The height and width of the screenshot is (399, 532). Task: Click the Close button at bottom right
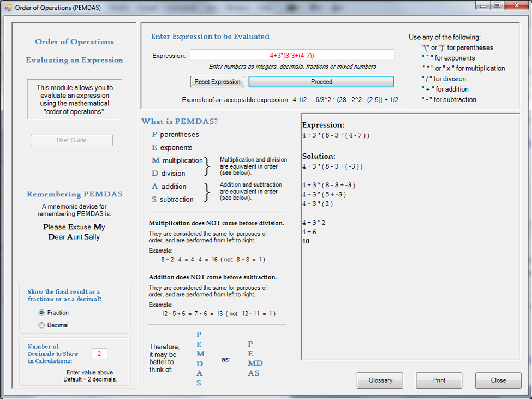pyautogui.click(x=498, y=380)
